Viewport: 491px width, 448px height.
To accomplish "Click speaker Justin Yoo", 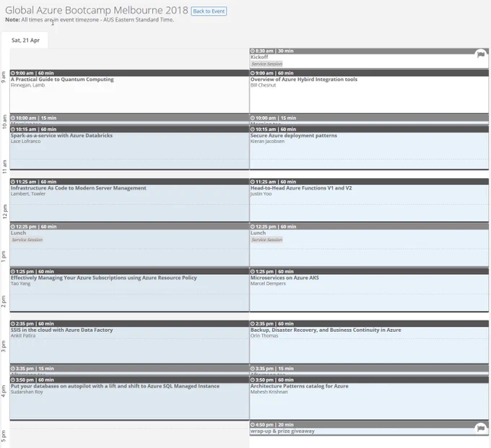I will 261,193.
